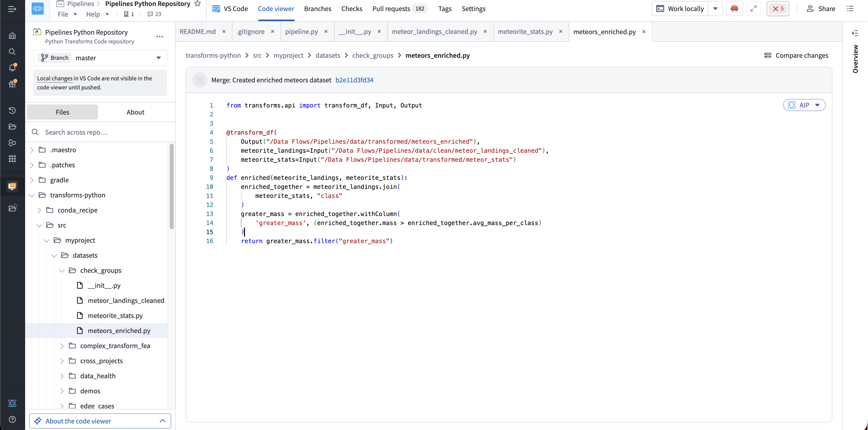This screenshot has width=868, height=430.
Task: Click the help question mark icon
Action: [x=12, y=419]
